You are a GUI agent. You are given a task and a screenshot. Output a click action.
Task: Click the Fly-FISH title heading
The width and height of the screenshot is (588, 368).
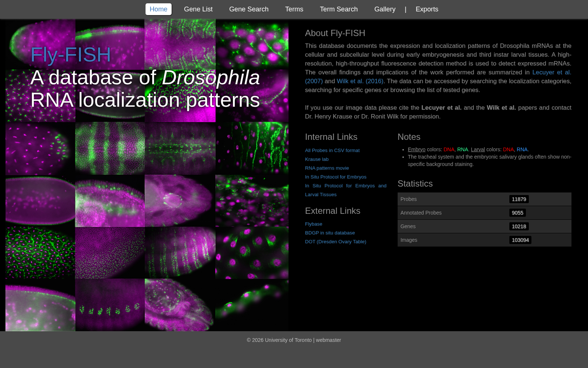(71, 55)
